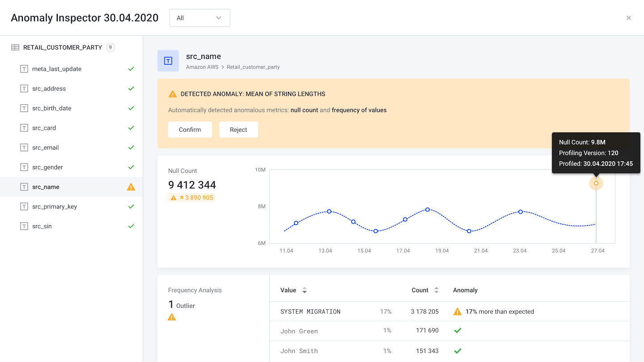Click the warning icon beside src_name in sidebar
The height and width of the screenshot is (362, 644).
click(131, 187)
